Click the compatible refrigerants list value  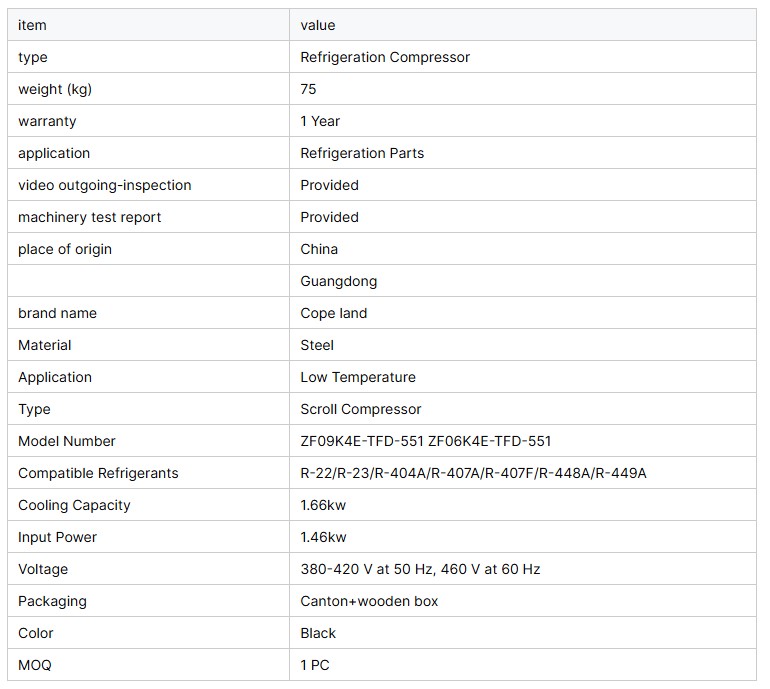(473, 473)
